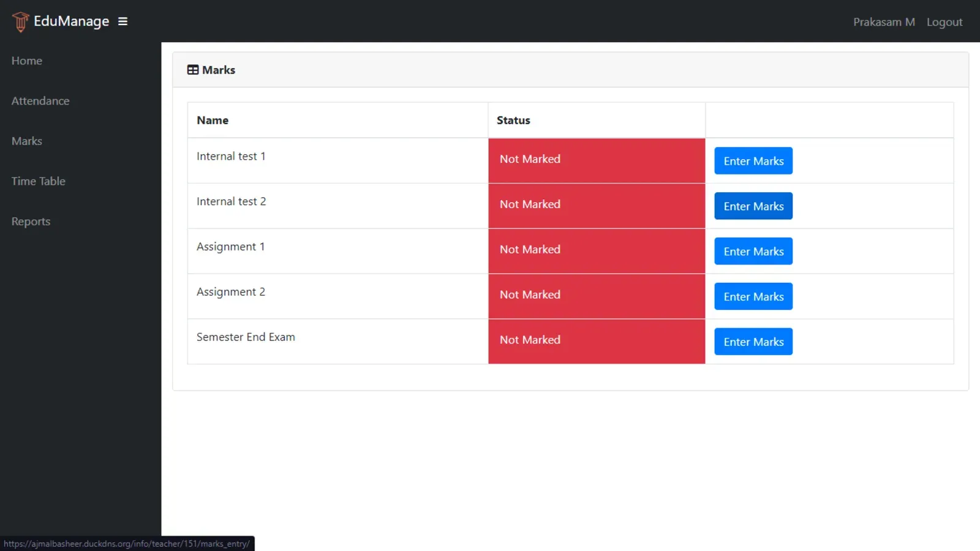
Task: Enter marks for Internal test 2
Action: pyautogui.click(x=753, y=206)
